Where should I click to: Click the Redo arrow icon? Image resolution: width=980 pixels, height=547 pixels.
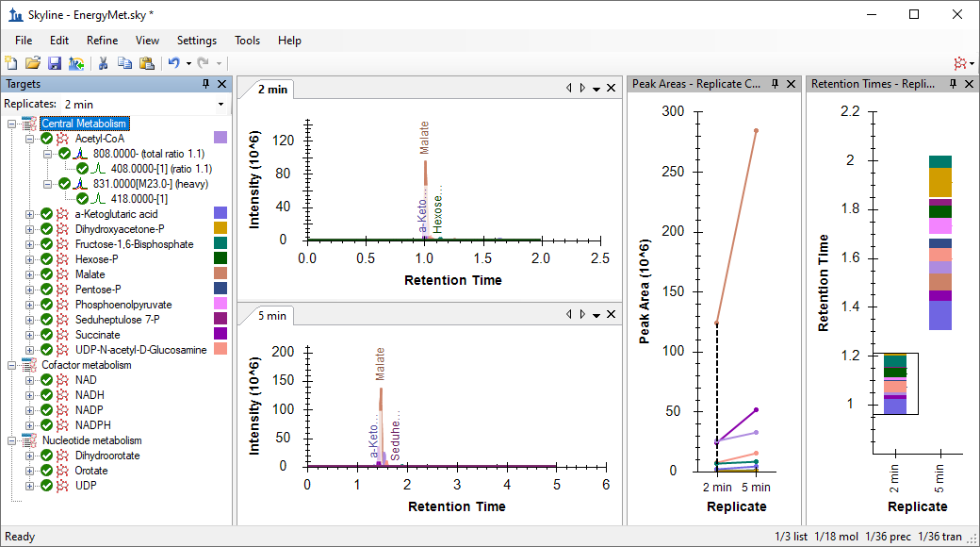click(x=204, y=62)
